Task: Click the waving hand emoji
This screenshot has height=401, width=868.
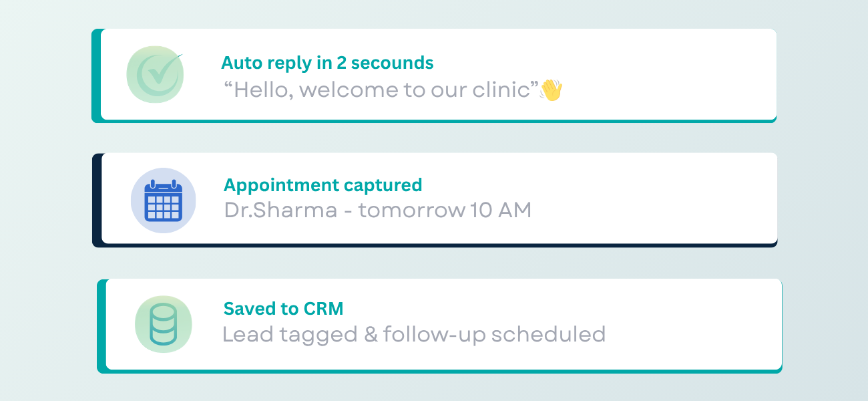Action: coord(552,90)
